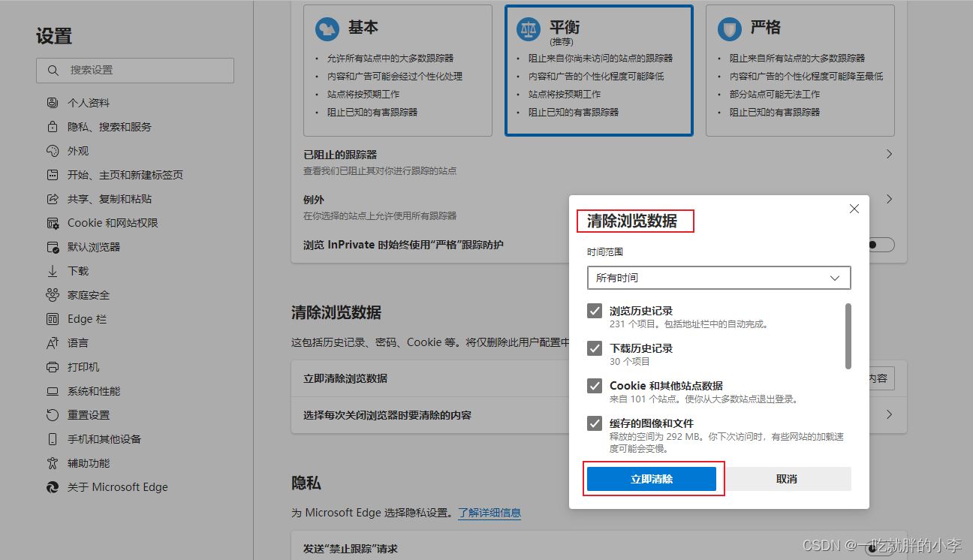Click the 外观 appearance icon in sidebar
The width and height of the screenshot is (973, 560).
click(x=53, y=151)
